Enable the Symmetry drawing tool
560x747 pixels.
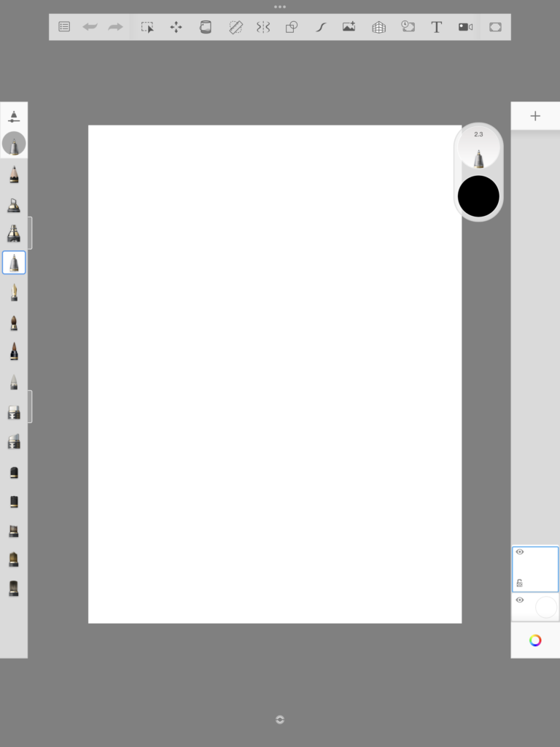coord(263,27)
